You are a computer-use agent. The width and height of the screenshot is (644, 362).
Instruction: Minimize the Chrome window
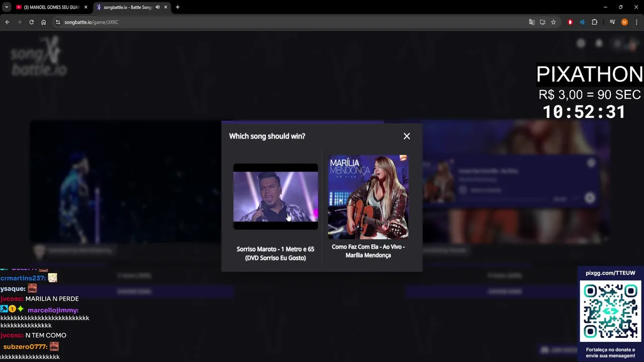[605, 7]
